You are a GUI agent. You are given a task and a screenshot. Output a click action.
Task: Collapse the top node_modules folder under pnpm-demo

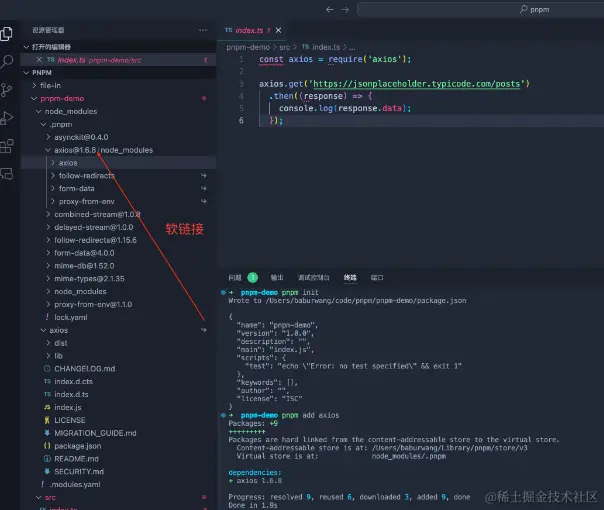pos(118,111)
